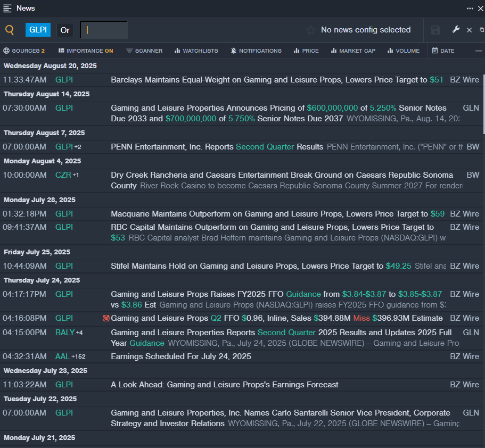This screenshot has width=485, height=448.
Task: Click the 04:16:08PM timestamp
Action: [24, 318]
